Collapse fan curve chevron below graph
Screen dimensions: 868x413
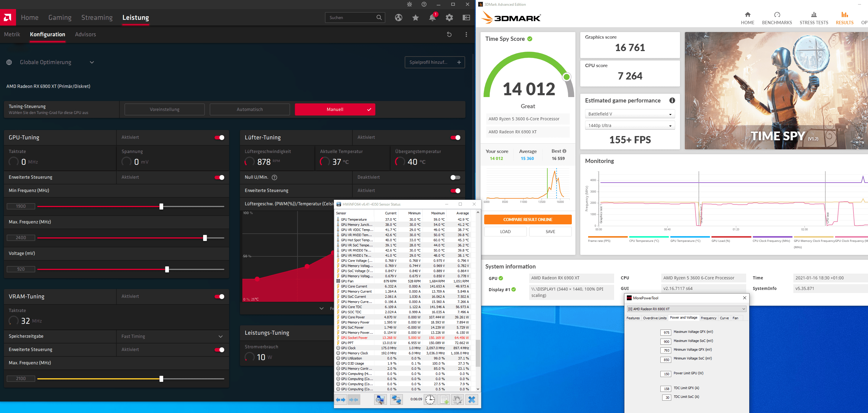point(322,308)
